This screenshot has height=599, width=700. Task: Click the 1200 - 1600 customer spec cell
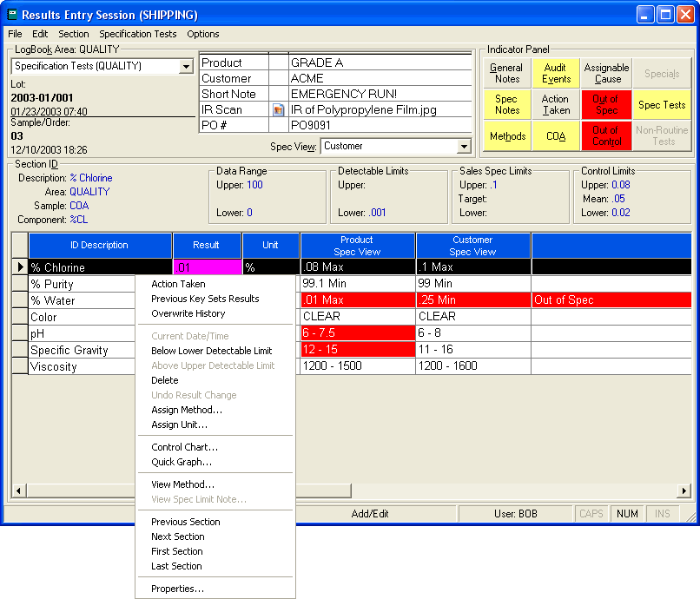pyautogui.click(x=473, y=366)
